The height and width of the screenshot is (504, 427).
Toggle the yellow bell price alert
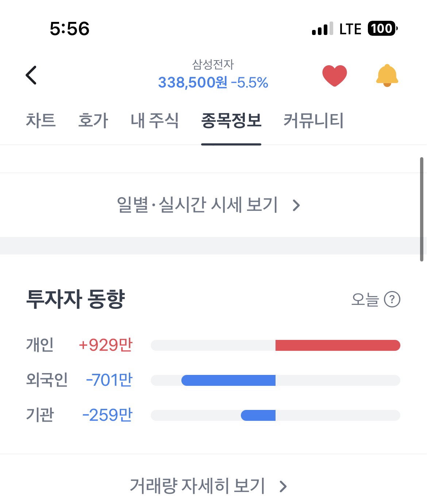tap(387, 75)
